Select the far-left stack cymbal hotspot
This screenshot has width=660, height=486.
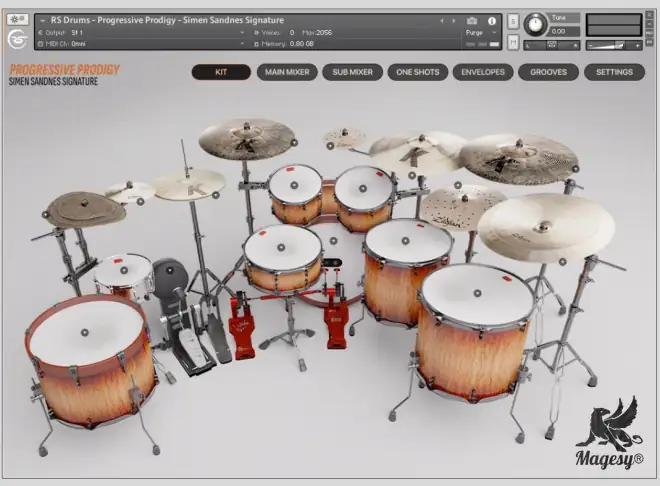(x=45, y=215)
